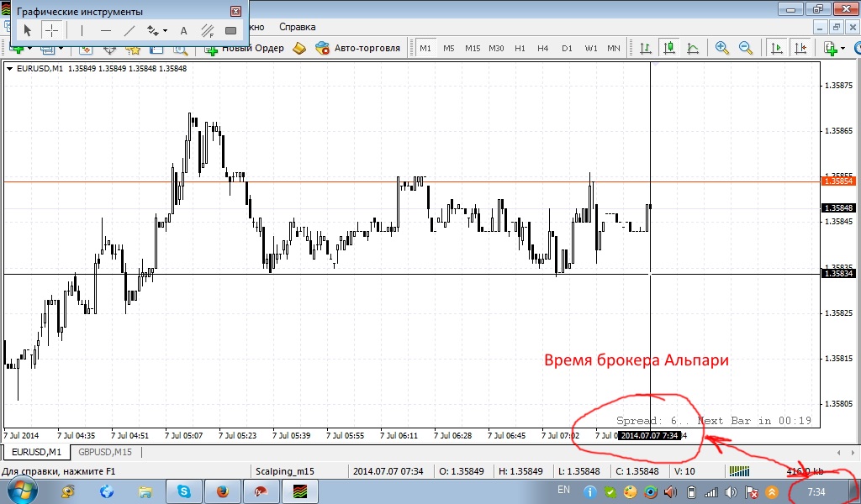Open the Navigator star folder icon

[x=133, y=50]
